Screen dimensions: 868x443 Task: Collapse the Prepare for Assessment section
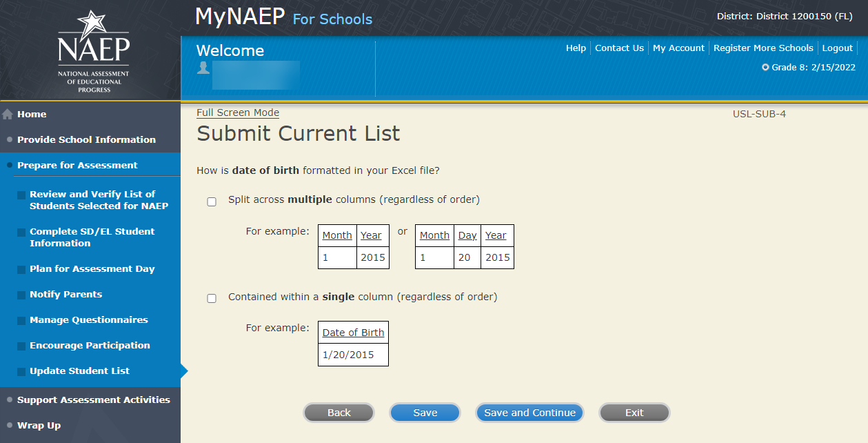(77, 166)
